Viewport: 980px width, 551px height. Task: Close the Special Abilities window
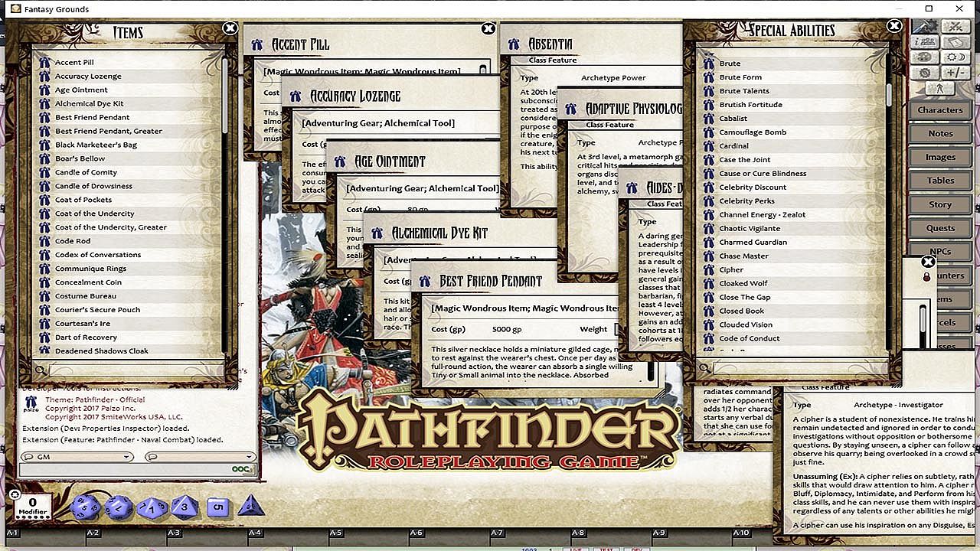tap(893, 26)
